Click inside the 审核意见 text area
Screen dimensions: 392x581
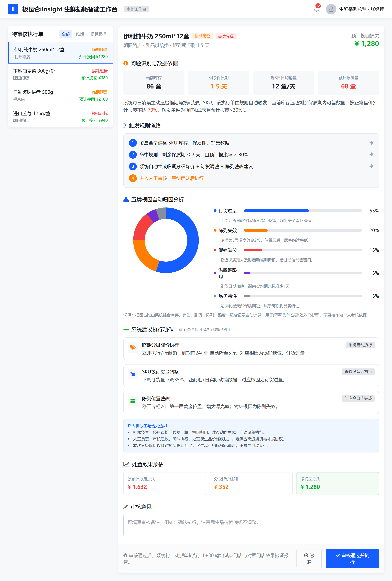(x=251, y=525)
